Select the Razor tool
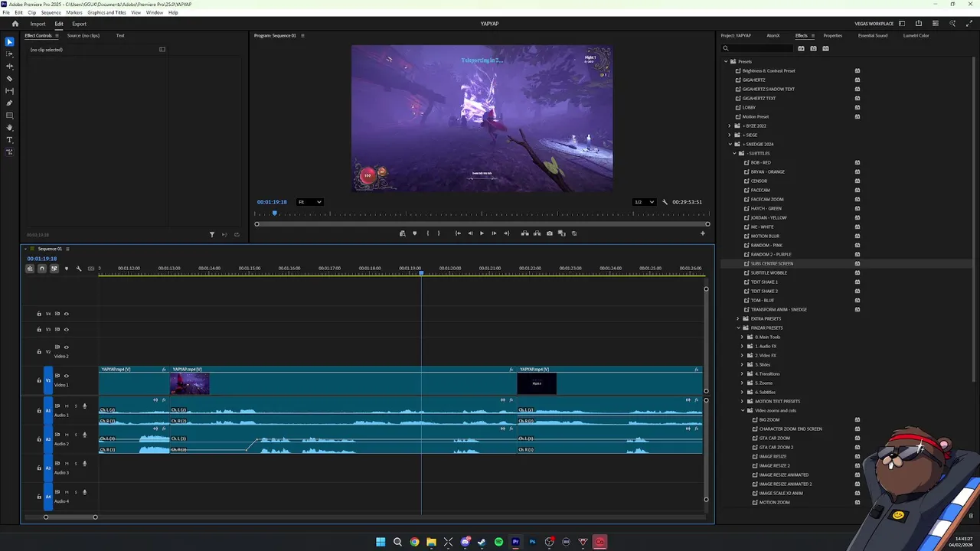Screen dimensions: 980x551 [9, 78]
